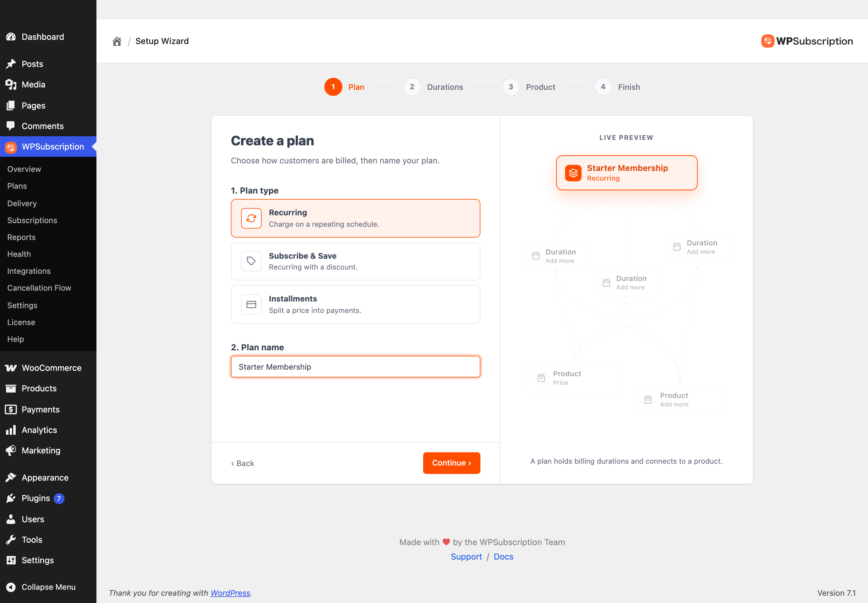This screenshot has height=603, width=868.
Task: Click the Setup Wizard breadcrumb text
Action: (162, 41)
